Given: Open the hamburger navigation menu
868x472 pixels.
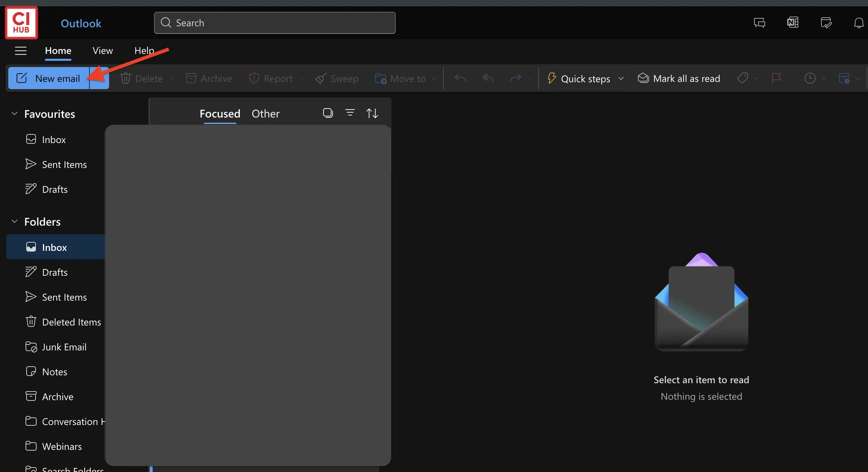Looking at the screenshot, I should point(21,51).
